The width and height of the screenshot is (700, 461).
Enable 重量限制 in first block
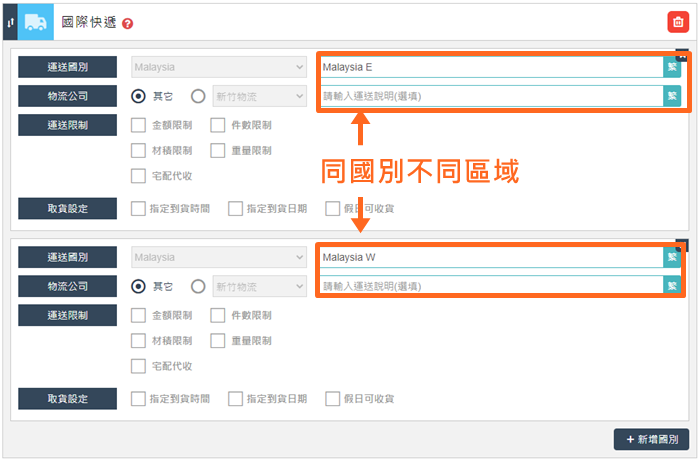[217, 150]
